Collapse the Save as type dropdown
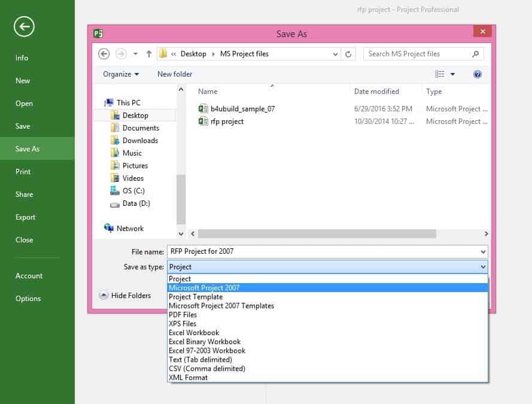Image resolution: width=532 pixels, height=404 pixels. (x=483, y=267)
